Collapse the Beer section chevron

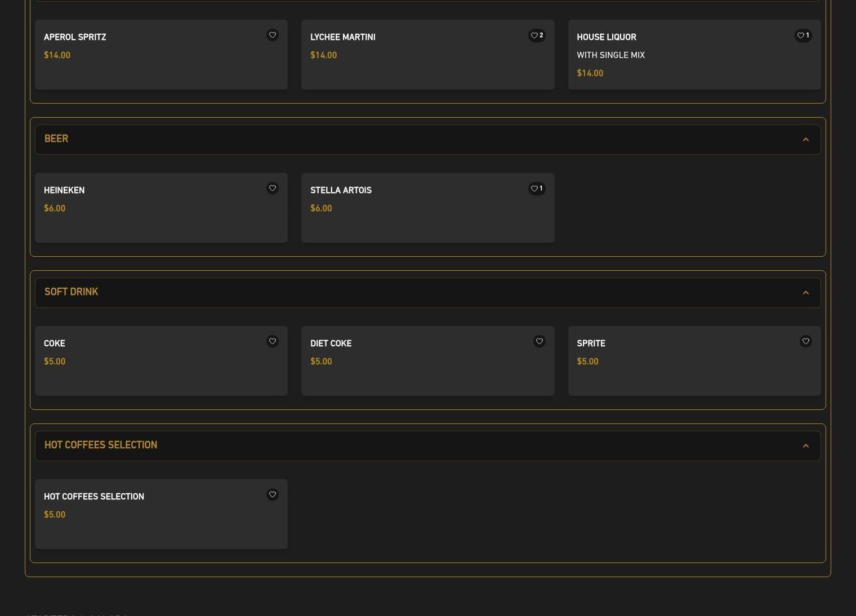tap(805, 140)
